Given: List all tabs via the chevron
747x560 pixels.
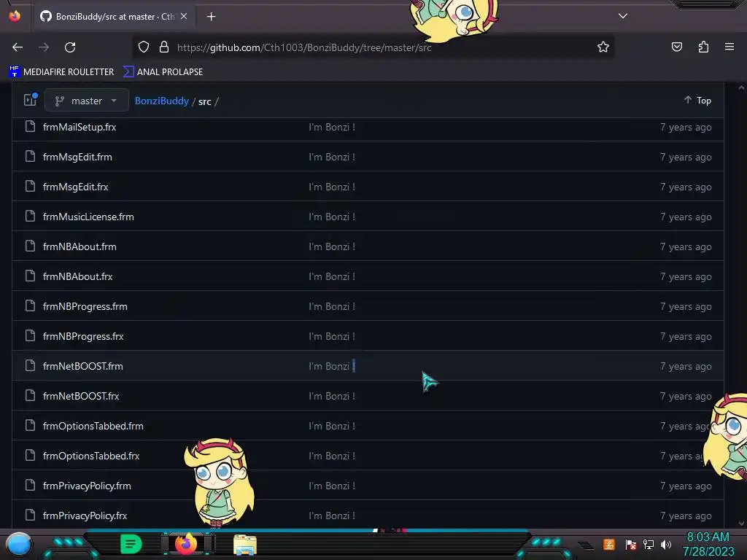Looking at the screenshot, I should click(623, 16).
